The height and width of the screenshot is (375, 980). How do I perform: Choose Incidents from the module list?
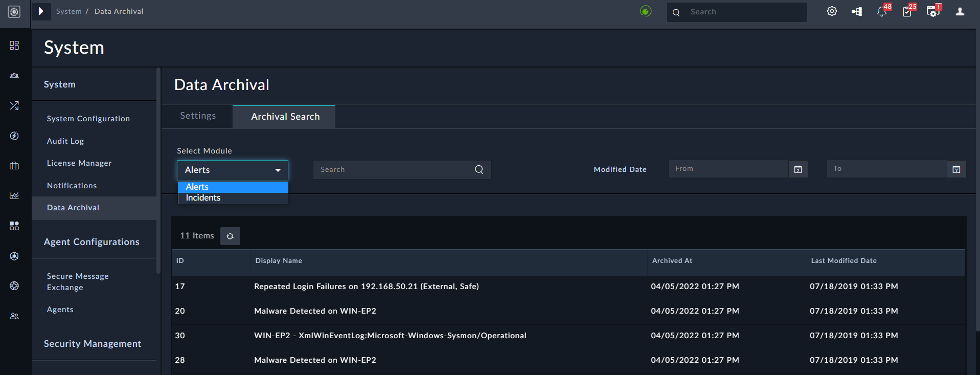[203, 198]
